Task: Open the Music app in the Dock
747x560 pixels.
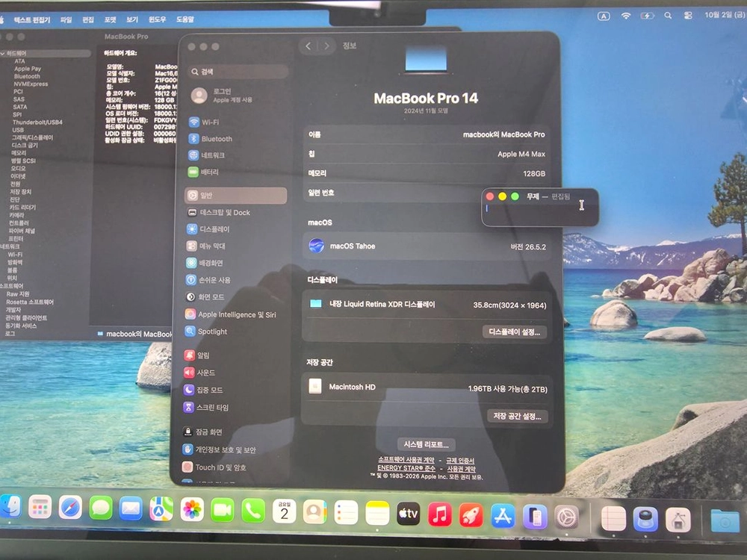Action: tap(440, 514)
